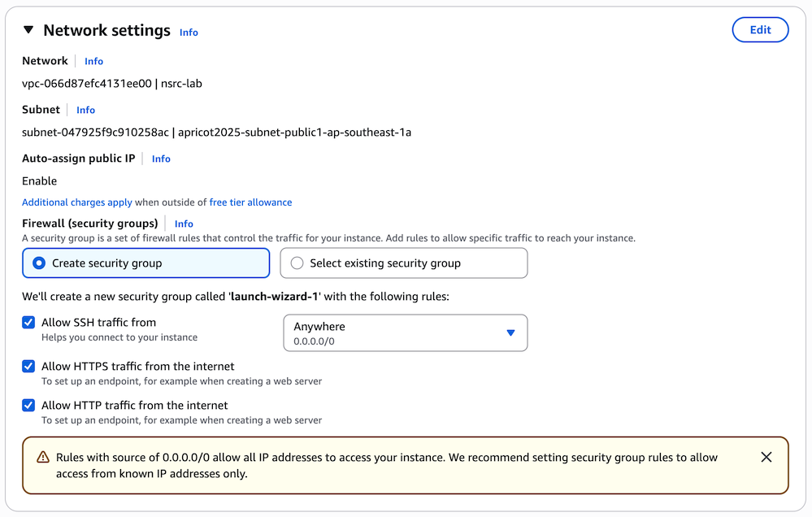This screenshot has width=812, height=517.
Task: Open Info link next to Network label
Action: [x=93, y=61]
